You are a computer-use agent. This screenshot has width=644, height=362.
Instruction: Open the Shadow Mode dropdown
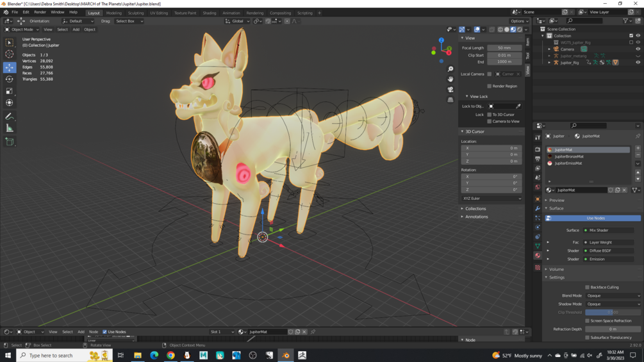(613, 304)
